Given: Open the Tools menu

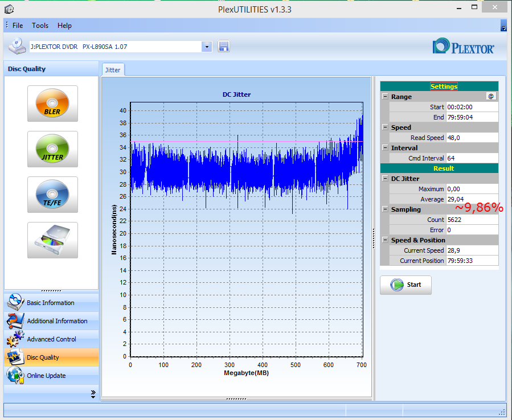Looking at the screenshot, I should point(40,26).
